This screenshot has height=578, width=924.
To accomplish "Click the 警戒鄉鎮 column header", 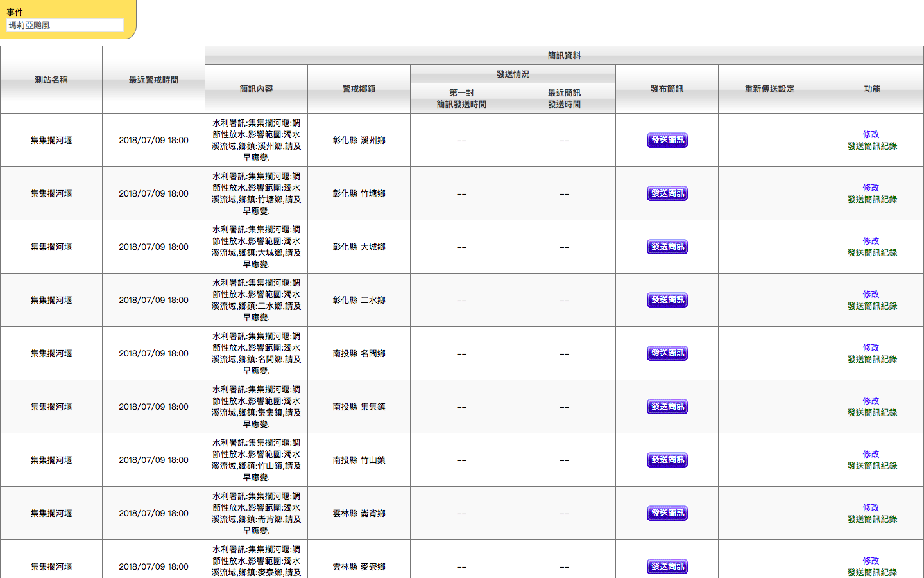I will coord(359,89).
